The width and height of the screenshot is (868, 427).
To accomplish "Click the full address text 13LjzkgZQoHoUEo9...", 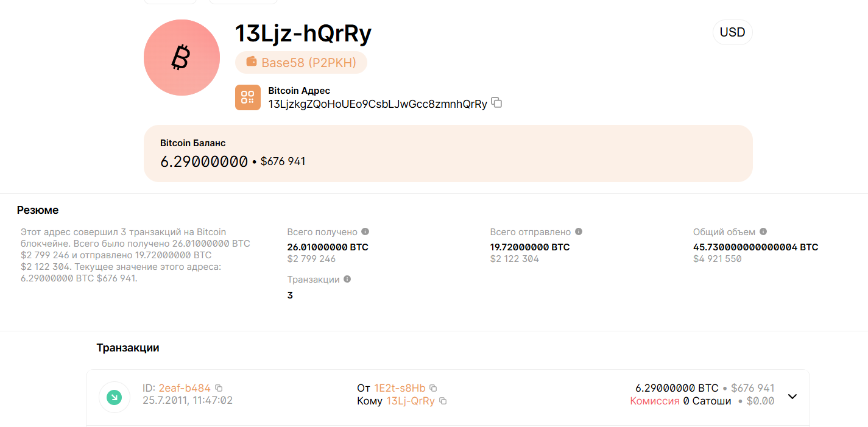I will [x=377, y=104].
